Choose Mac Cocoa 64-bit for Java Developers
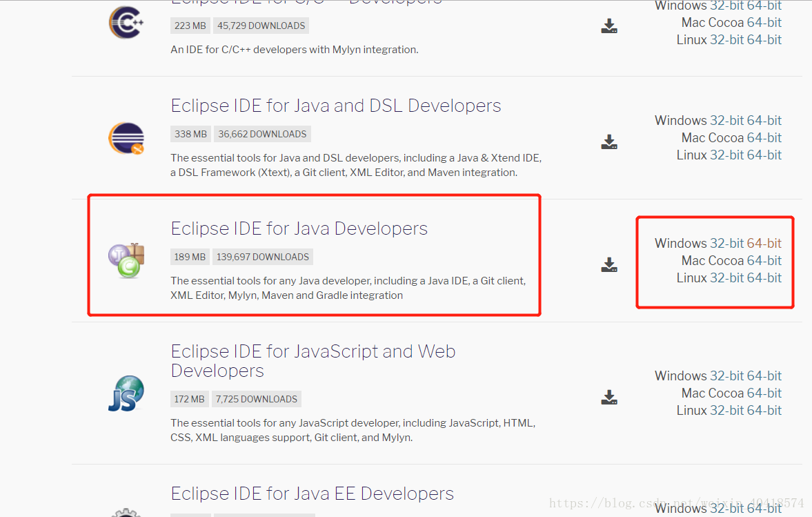Screen dimensions: 812x517 764,261
